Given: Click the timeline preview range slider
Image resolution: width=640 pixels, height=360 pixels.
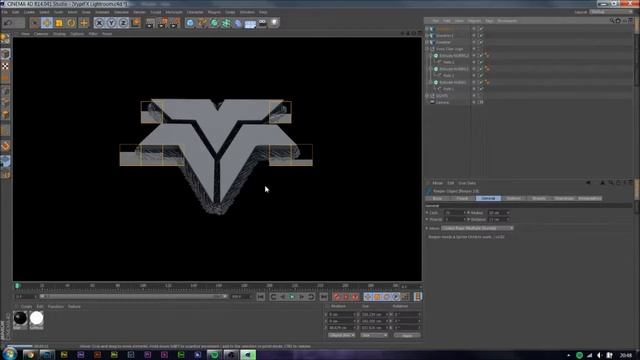Looking at the screenshot, I should [x=133, y=296].
